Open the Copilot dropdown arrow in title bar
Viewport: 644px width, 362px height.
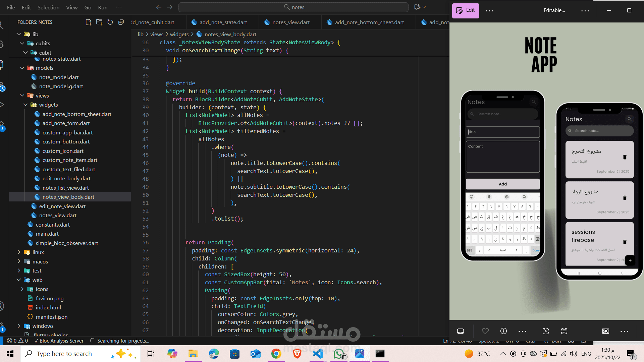coord(424,7)
